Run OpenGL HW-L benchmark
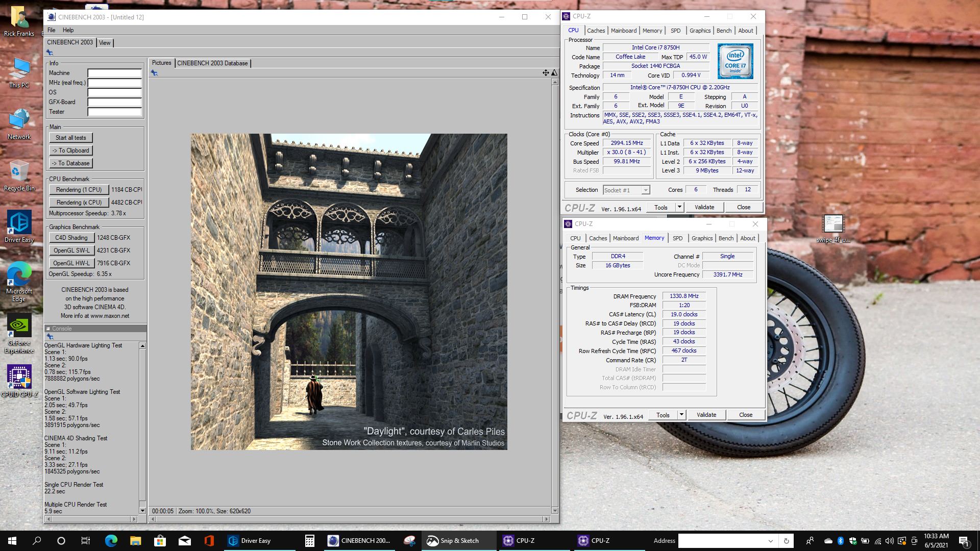Screen dimensions: 980x551 click(x=71, y=263)
